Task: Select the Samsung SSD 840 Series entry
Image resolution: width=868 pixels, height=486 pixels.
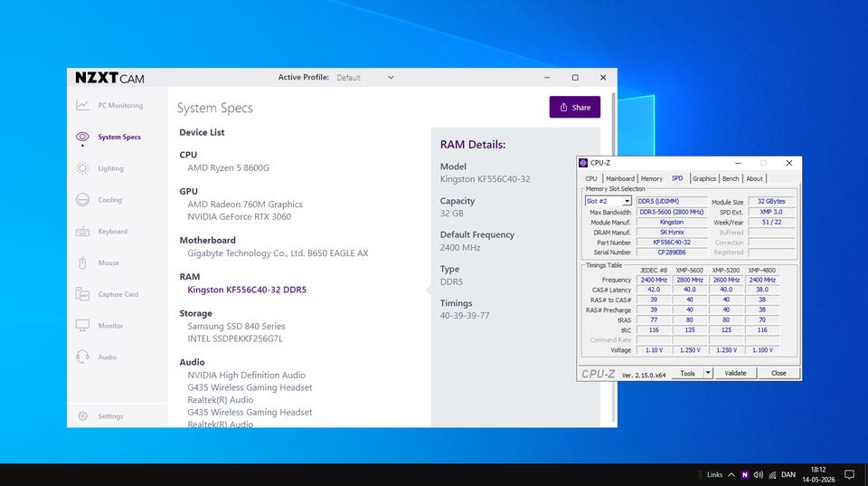Action: coord(236,327)
